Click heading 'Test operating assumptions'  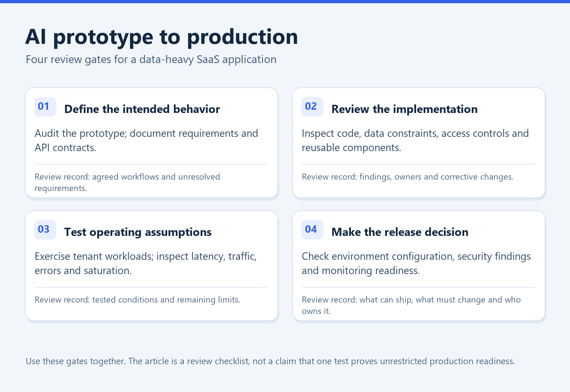(x=138, y=232)
